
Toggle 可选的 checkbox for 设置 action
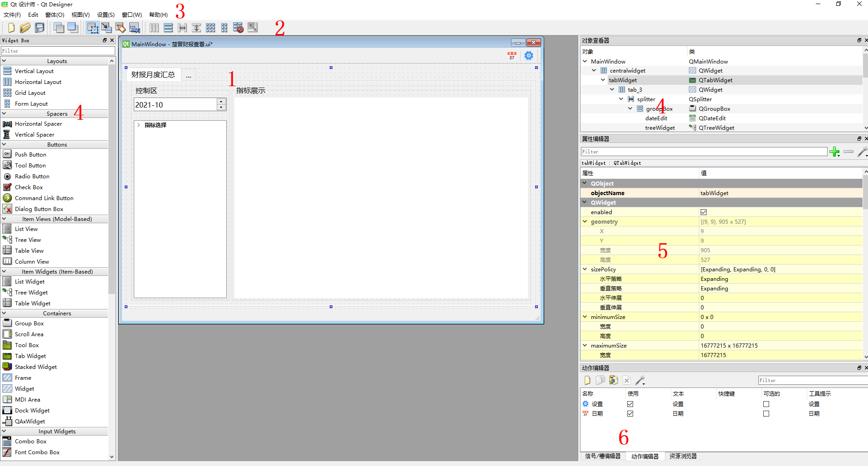[766, 404]
